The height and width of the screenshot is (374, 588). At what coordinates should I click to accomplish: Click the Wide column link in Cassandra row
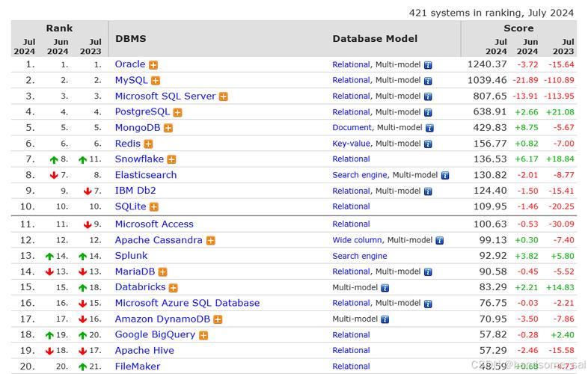click(357, 239)
